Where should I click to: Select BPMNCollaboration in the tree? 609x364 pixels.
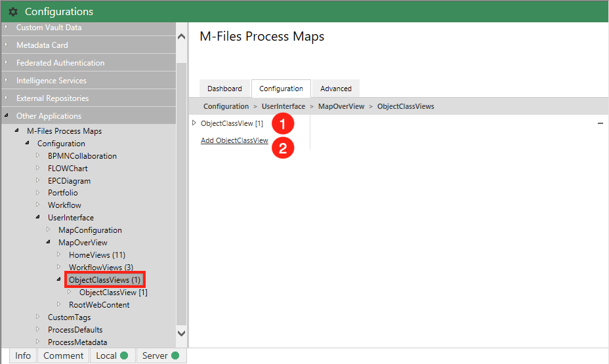coord(82,156)
